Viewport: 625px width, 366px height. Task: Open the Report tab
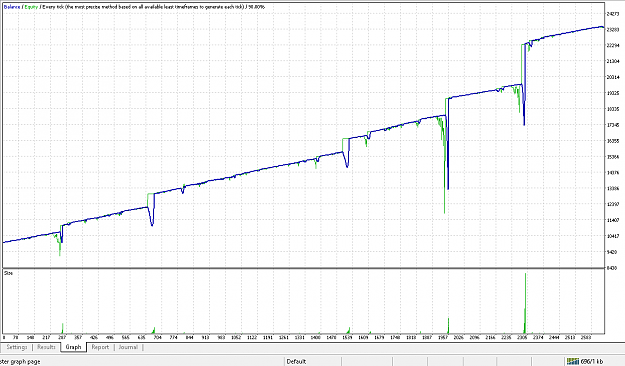(100, 347)
